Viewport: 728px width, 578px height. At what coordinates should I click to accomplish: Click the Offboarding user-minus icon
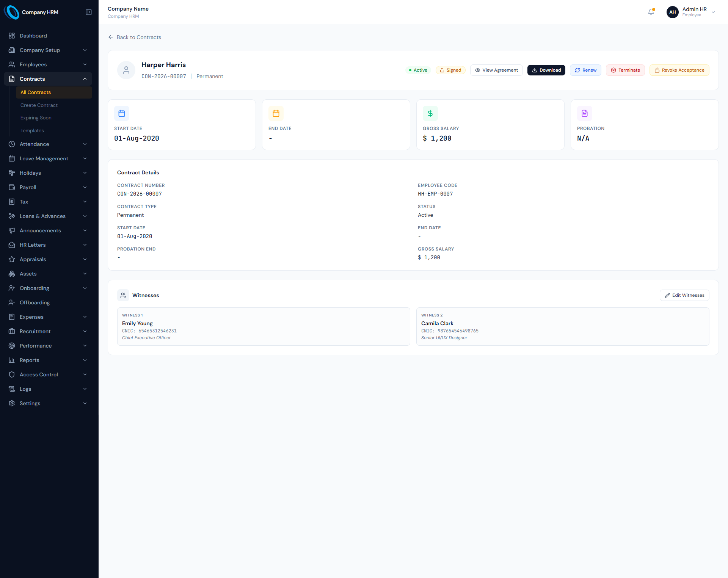[12, 302]
